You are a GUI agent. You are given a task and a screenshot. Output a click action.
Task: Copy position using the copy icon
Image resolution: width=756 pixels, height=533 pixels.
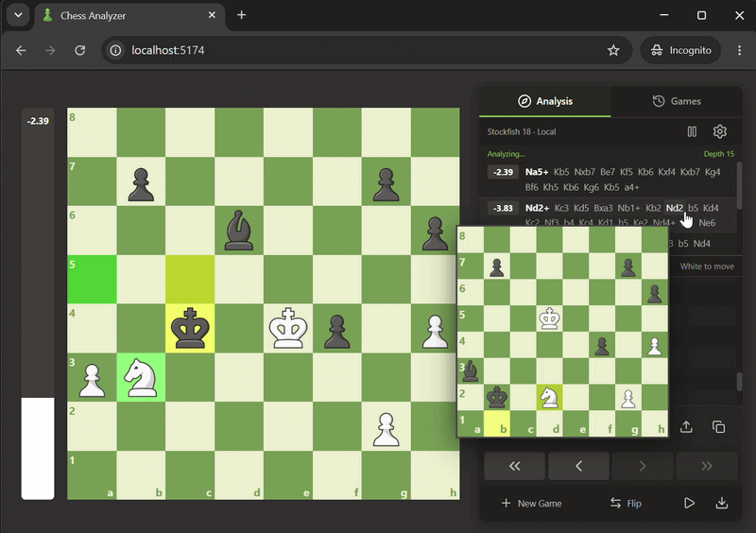pos(719,427)
